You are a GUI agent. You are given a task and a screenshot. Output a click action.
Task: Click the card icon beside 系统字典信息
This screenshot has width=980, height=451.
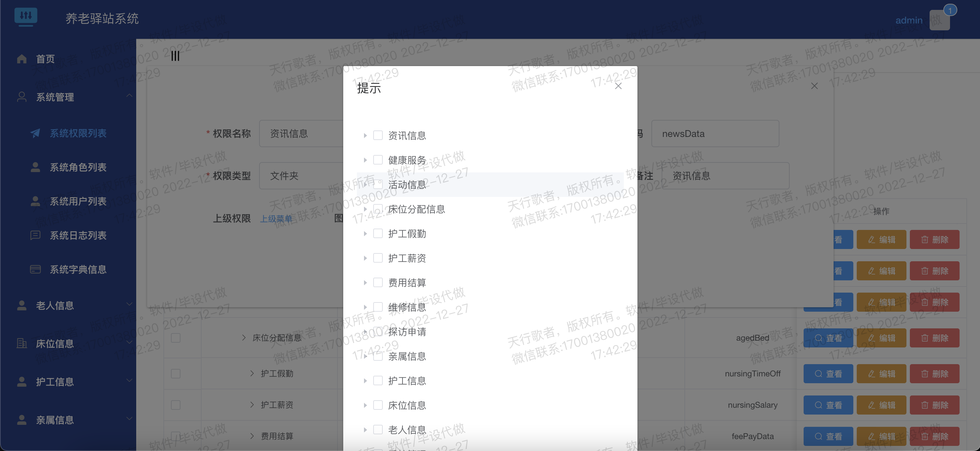tap(35, 269)
